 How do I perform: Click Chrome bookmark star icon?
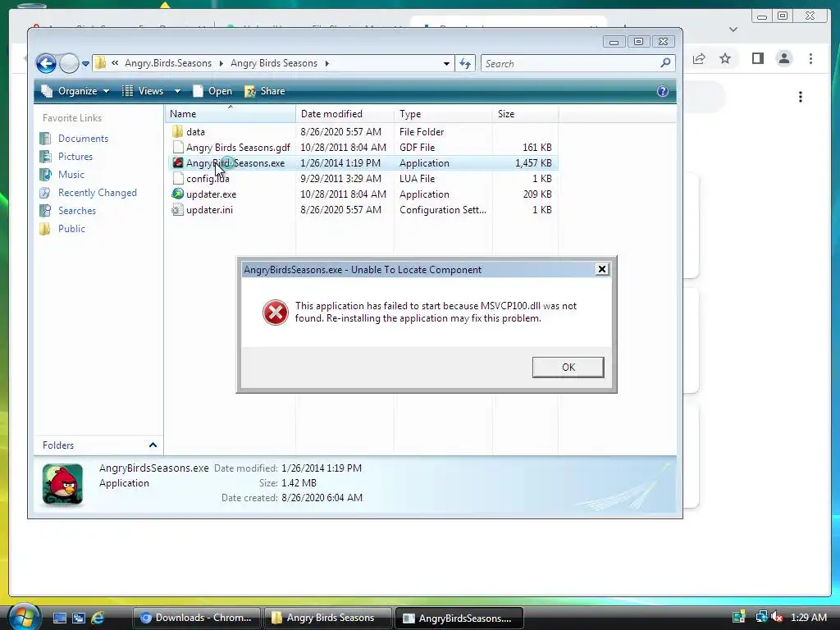click(725, 58)
